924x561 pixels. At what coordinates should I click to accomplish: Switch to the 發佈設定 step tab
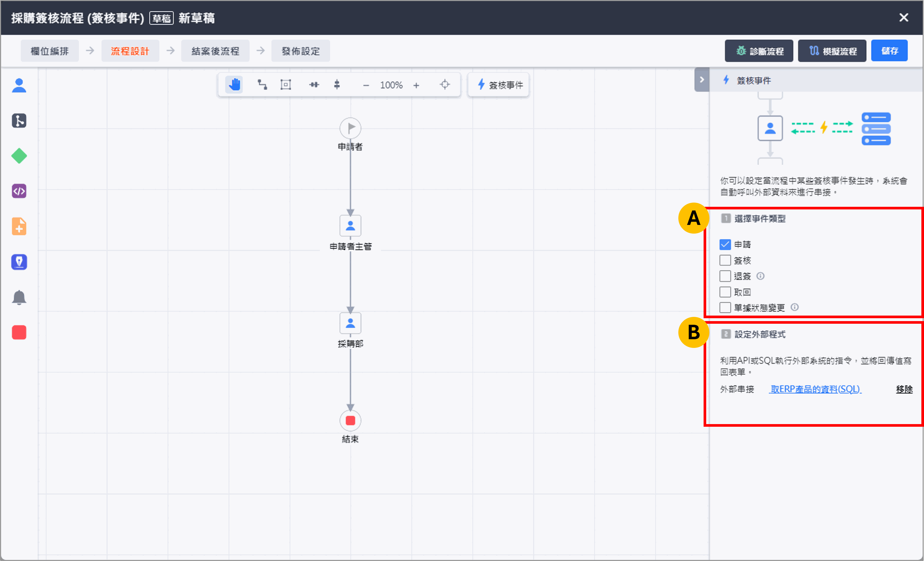[x=300, y=51]
